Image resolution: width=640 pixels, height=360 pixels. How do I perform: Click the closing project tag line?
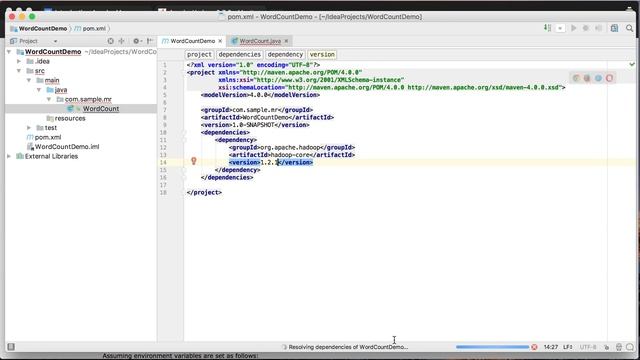tap(204, 192)
